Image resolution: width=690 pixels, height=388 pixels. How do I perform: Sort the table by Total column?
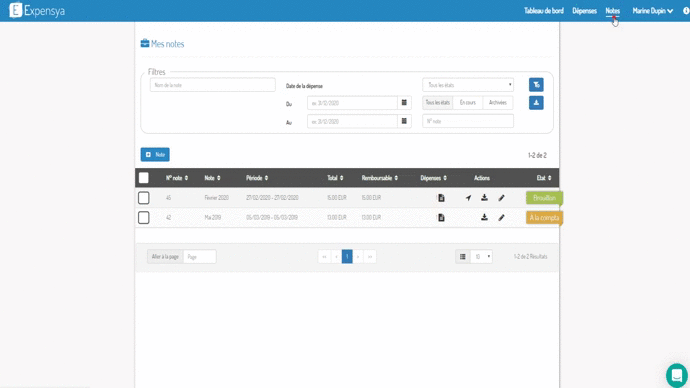pyautogui.click(x=335, y=178)
